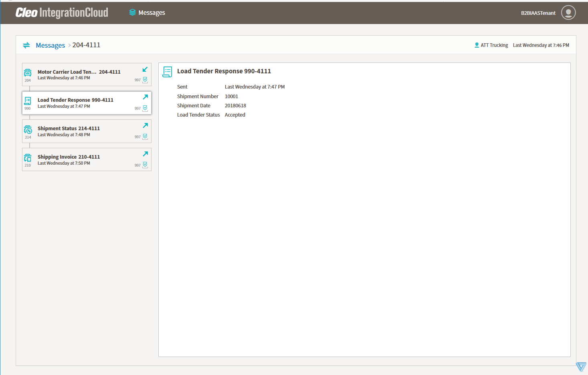
Task: Click the document icon for Load Tender Response 990
Action: 27,101
